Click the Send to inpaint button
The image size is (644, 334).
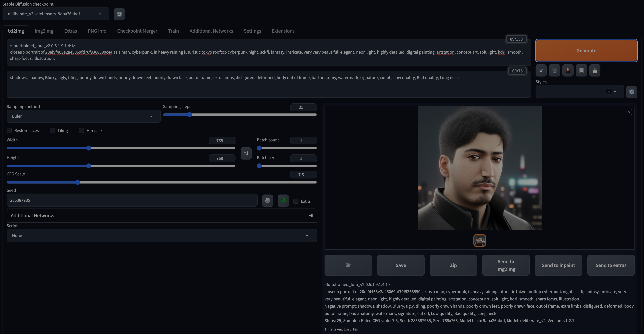(x=558, y=265)
